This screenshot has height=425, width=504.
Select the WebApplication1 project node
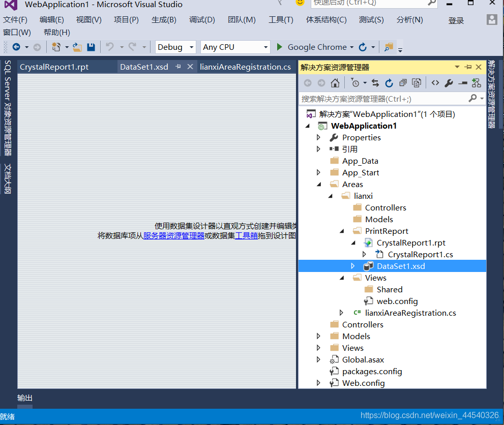(364, 126)
